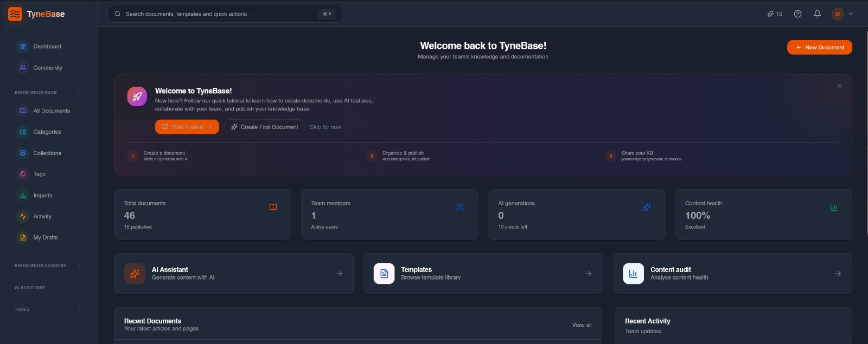Click the arrow on Content audit card
Screen dimensions: 868x344
(x=838, y=274)
